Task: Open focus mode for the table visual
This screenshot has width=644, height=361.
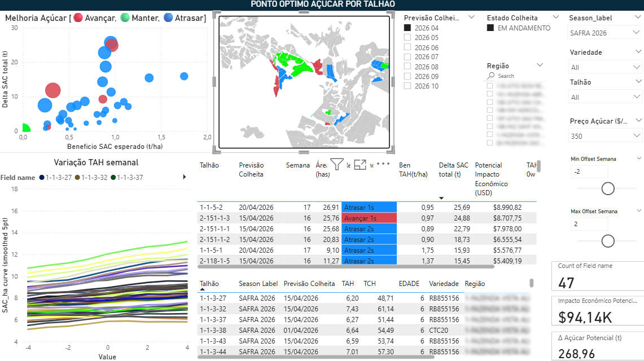Action: [x=361, y=165]
